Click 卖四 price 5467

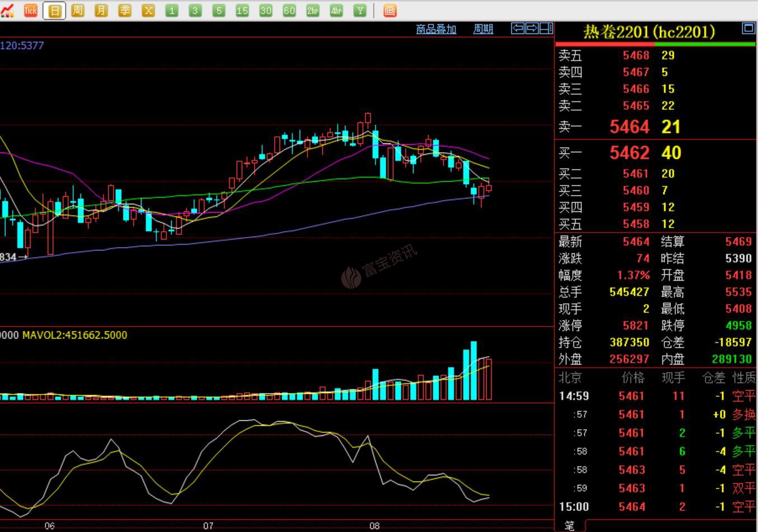coord(636,72)
